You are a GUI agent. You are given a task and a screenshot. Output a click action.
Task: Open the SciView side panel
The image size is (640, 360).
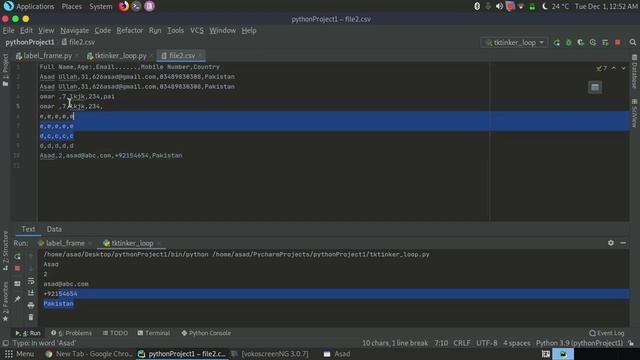click(x=634, y=113)
